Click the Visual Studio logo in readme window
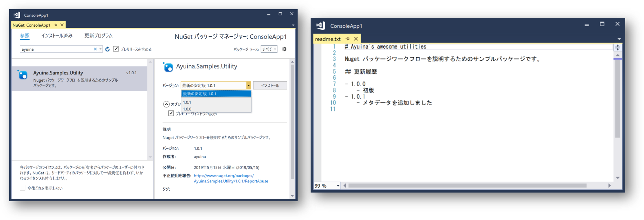Image resolution: width=644 pixels, height=220 pixels. click(x=320, y=25)
